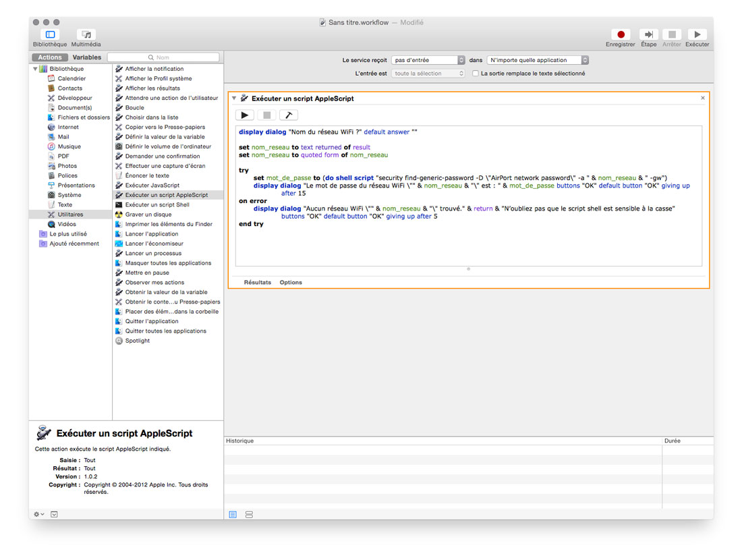The image size is (742, 560).
Task: Select the Musique library category
Action: pyautogui.click(x=69, y=146)
